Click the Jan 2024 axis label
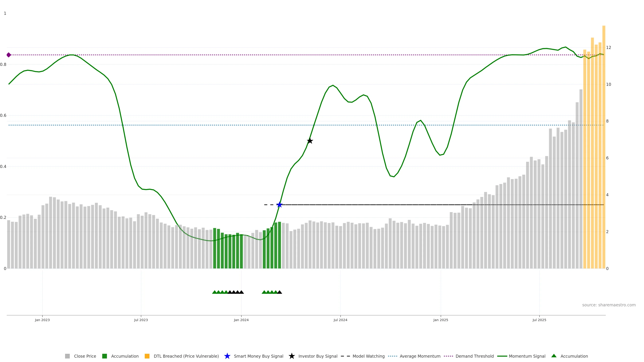The width and height of the screenshot is (644, 362). pyautogui.click(x=241, y=320)
